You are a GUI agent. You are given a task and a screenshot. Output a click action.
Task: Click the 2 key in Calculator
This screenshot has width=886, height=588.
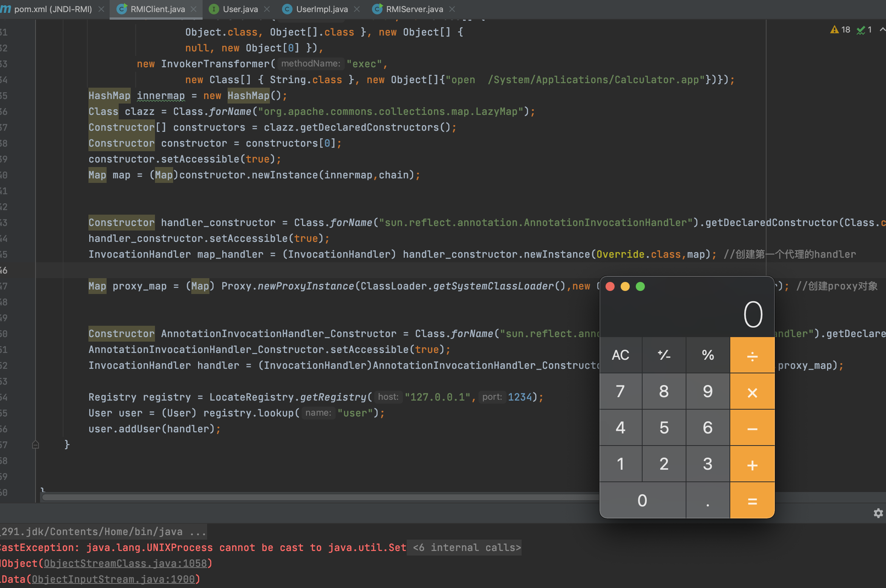(664, 464)
